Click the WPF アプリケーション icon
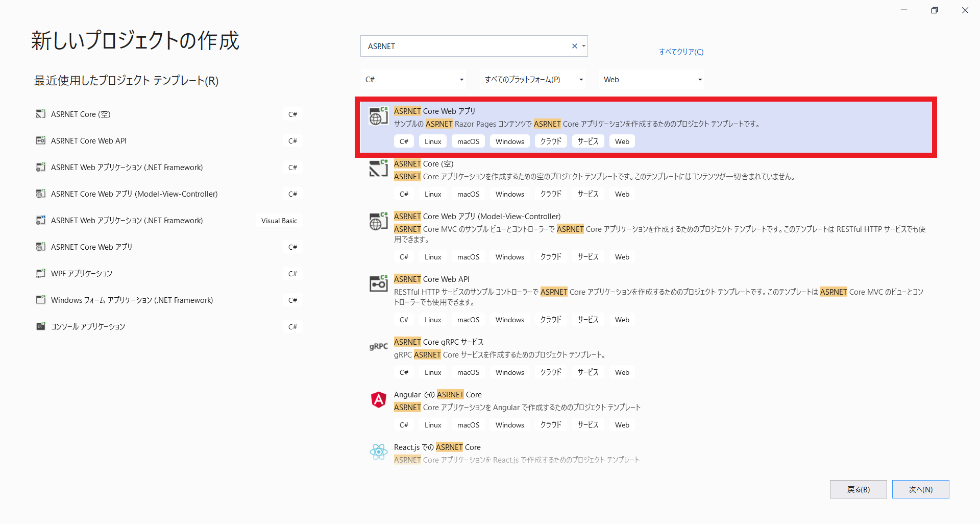This screenshot has width=980, height=524. (x=40, y=273)
